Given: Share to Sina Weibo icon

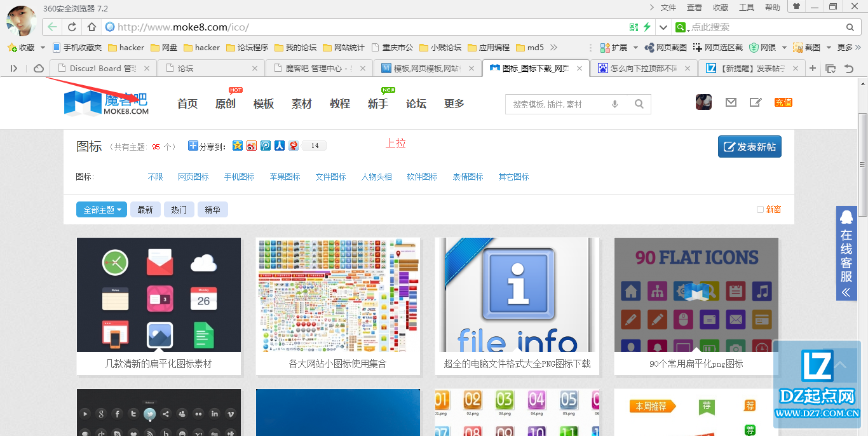Looking at the screenshot, I should pyautogui.click(x=252, y=146).
